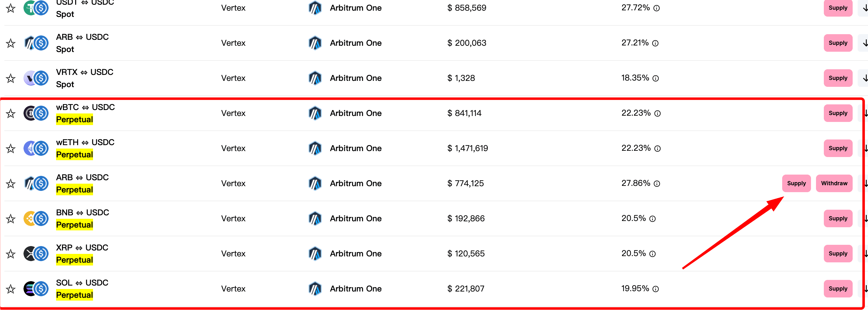The image size is (868, 310).
Task: Click info icon next to 19.95% rate
Action: (655, 289)
